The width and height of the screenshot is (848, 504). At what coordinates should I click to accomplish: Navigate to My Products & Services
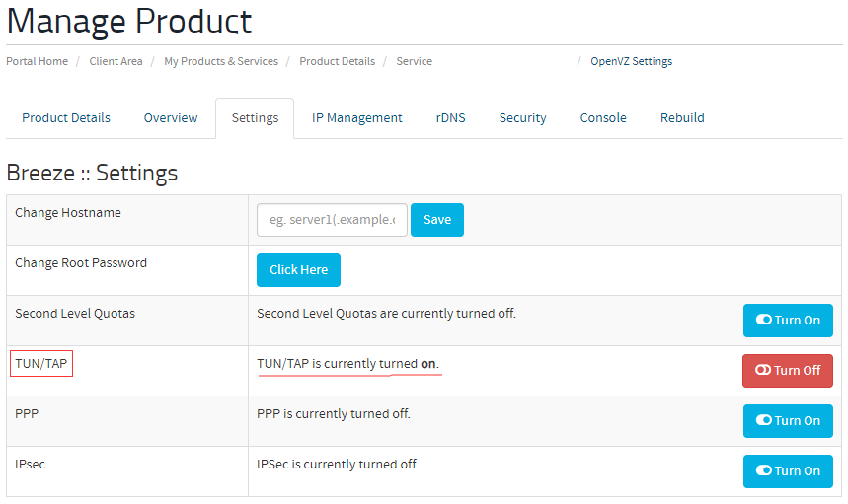click(221, 61)
